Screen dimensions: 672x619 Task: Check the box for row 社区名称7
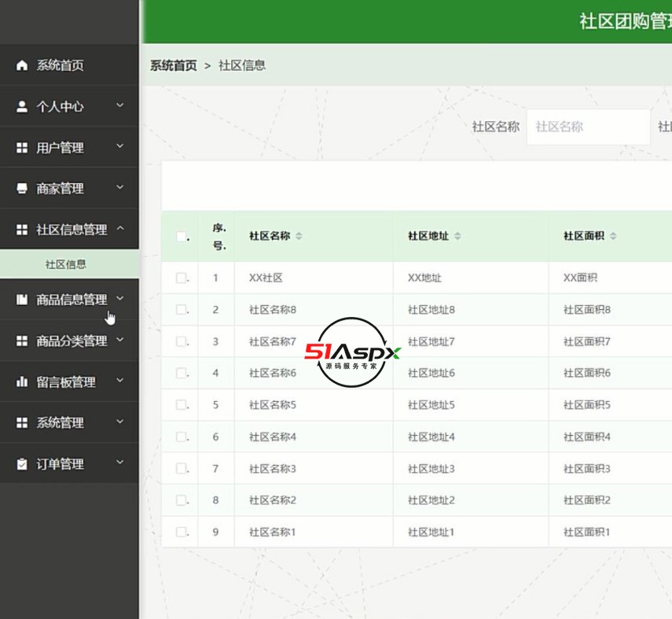[x=182, y=341]
